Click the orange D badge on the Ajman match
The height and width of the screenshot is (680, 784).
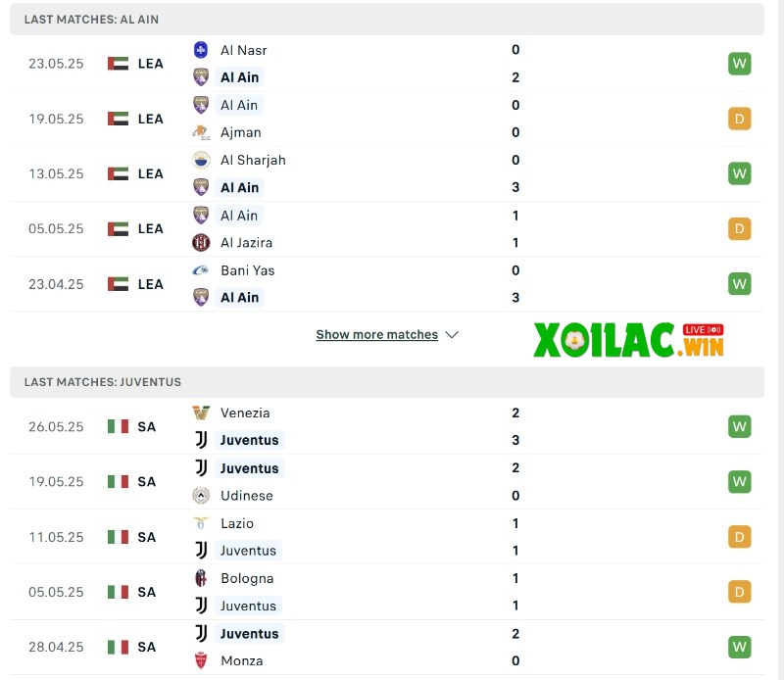click(739, 119)
